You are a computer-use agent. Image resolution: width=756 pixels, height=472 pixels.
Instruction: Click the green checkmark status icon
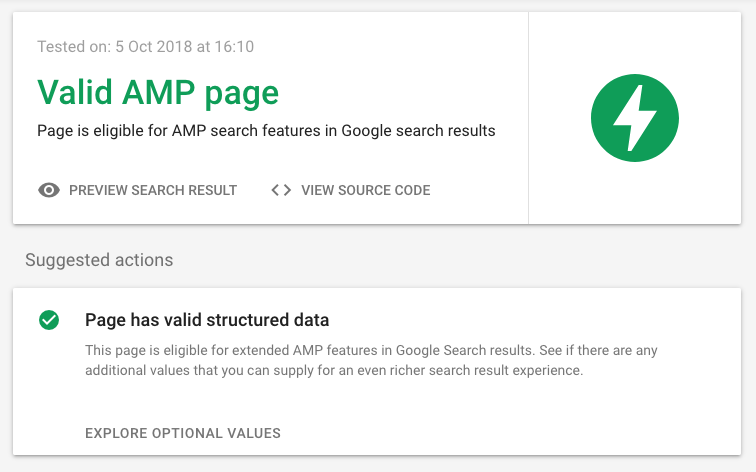pos(49,320)
